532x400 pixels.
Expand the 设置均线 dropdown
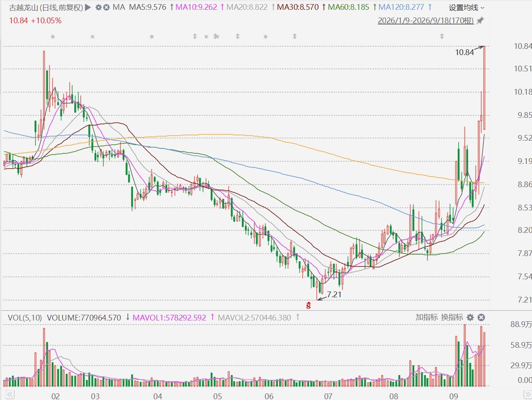[x=466, y=8]
